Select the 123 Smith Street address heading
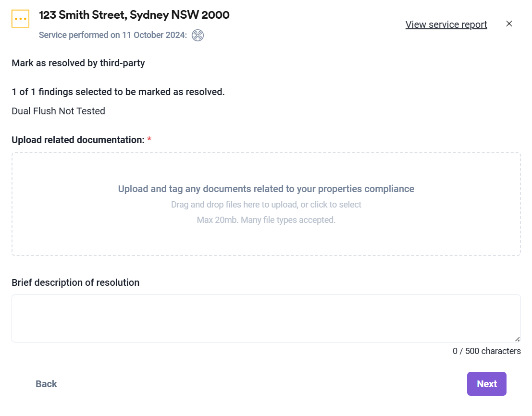Viewport: 532px width, 416px height. coord(134,15)
